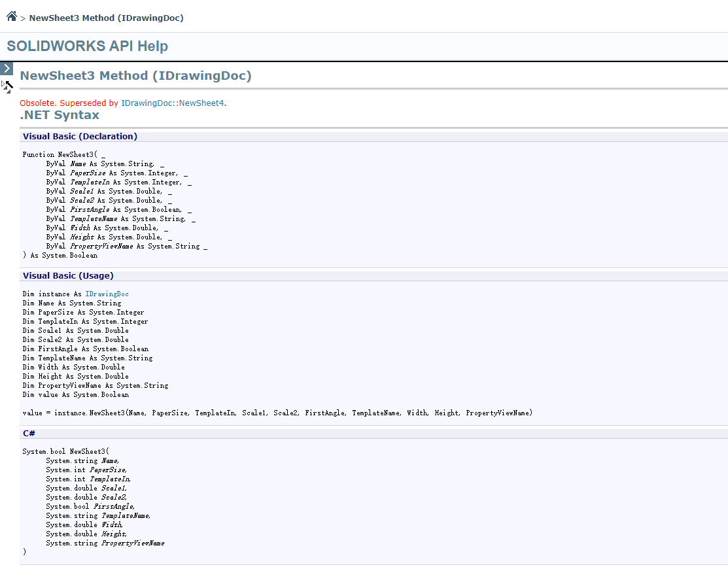Click 'System.string Name,' C# parameter
The image size is (728, 567).
[x=82, y=460]
